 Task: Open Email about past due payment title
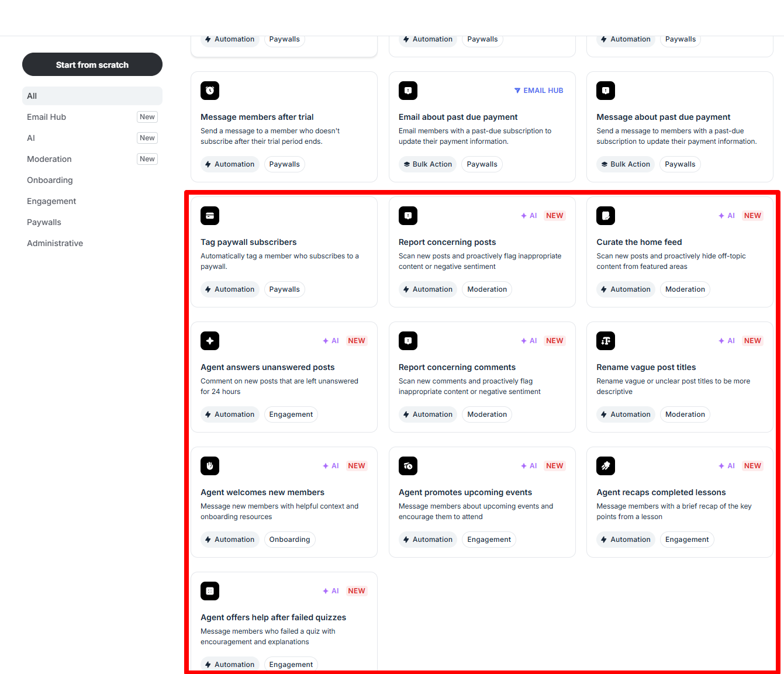pos(458,117)
